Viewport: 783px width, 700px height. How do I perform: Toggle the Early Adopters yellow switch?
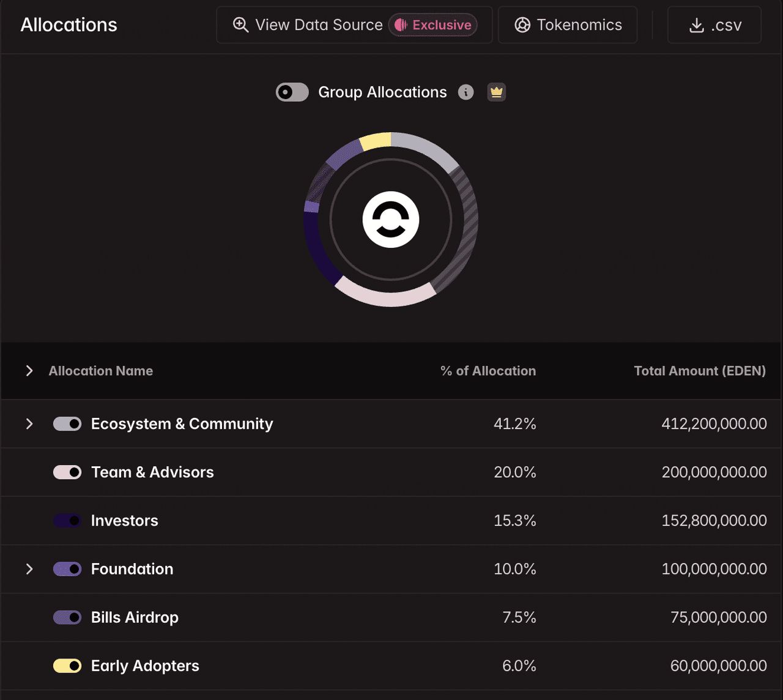coord(67,666)
